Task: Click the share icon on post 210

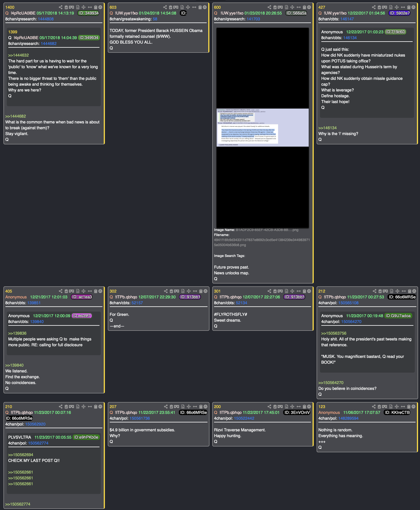Action: click(60, 407)
